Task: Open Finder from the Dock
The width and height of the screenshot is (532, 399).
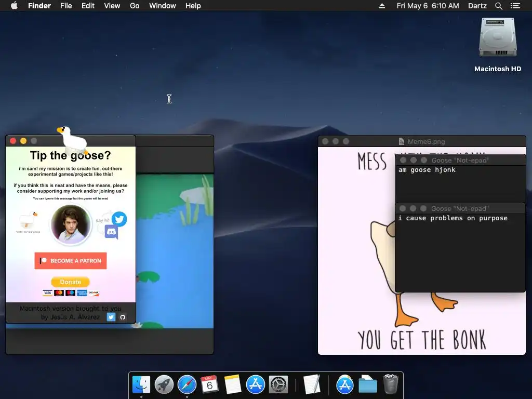Action: 141,385
